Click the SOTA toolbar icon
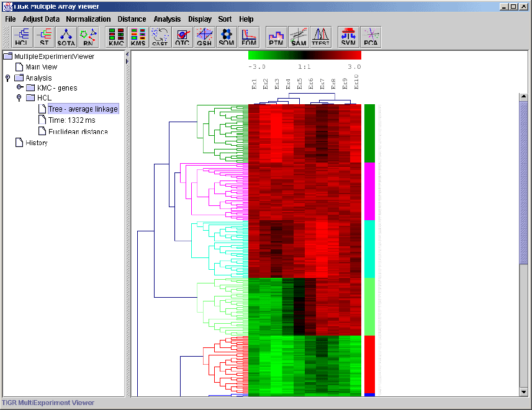532x410 pixels. click(66, 37)
